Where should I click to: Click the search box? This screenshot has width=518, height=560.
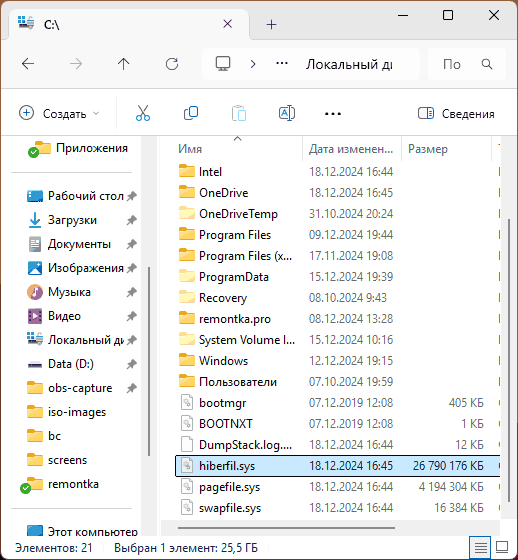pyautogui.click(x=467, y=64)
